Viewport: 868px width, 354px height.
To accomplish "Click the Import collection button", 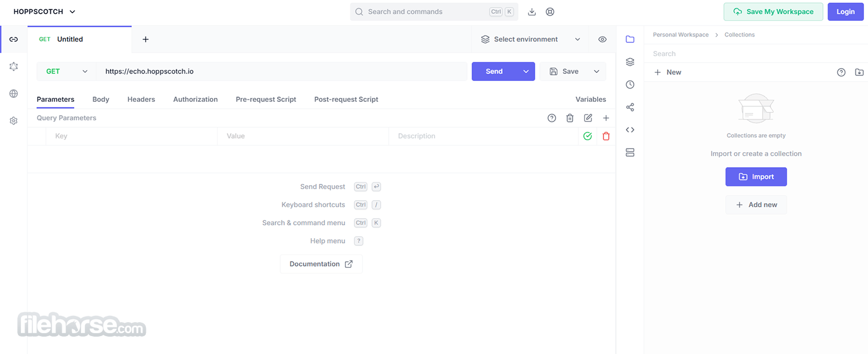I will 756,177.
